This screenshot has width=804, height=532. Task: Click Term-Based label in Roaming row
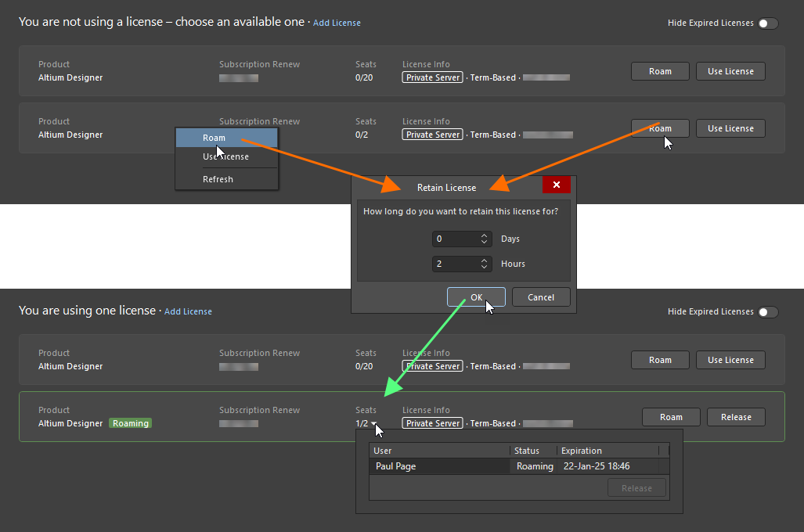(492, 423)
